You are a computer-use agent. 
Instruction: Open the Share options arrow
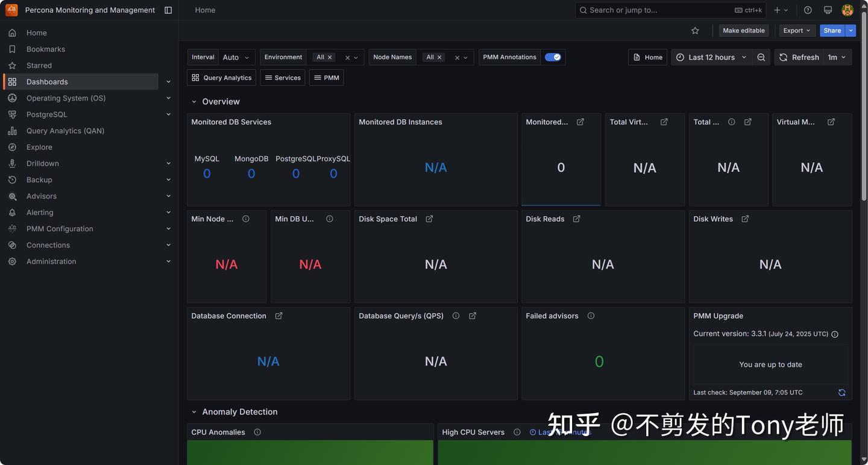pos(851,31)
